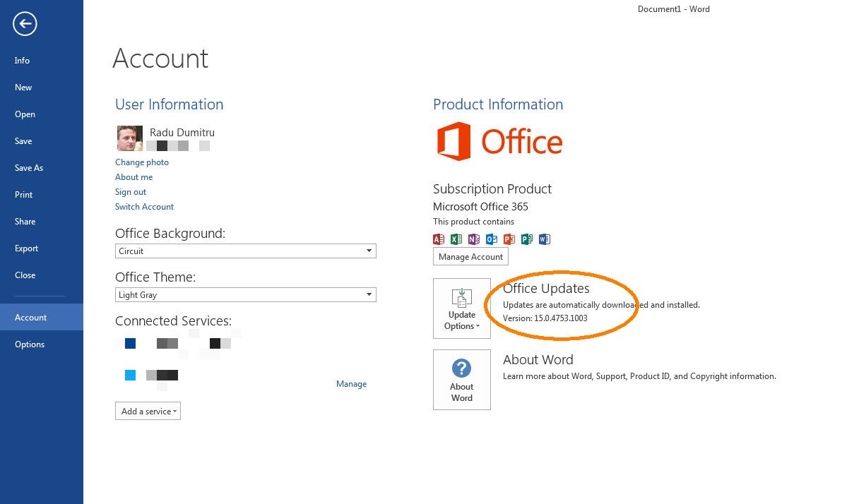
Task: Click the user name Radu Dumitru
Action: coord(182,133)
